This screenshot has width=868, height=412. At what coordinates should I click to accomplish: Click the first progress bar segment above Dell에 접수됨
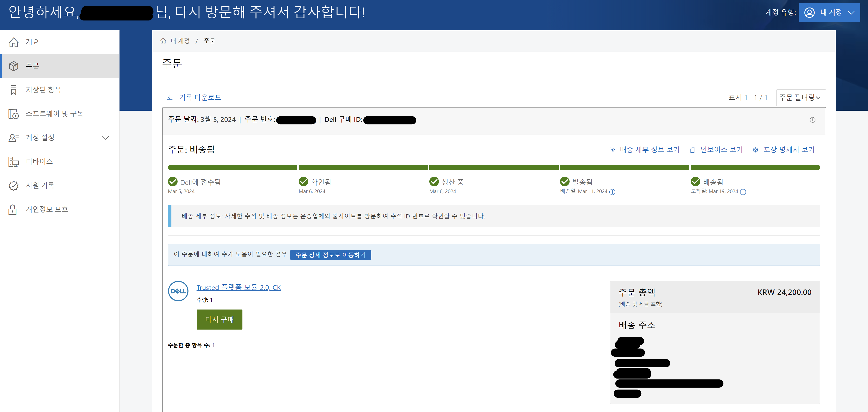[232, 168]
